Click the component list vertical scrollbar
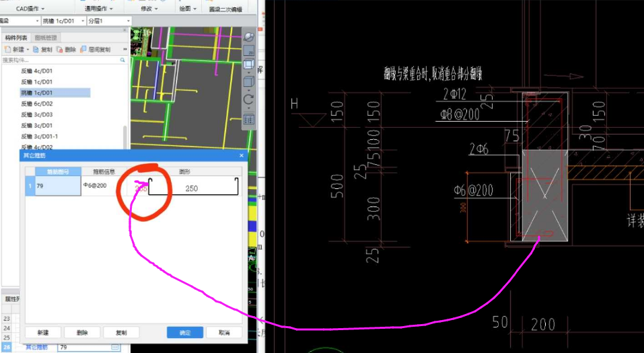Viewport: 644px width, 353px height. 125,138
